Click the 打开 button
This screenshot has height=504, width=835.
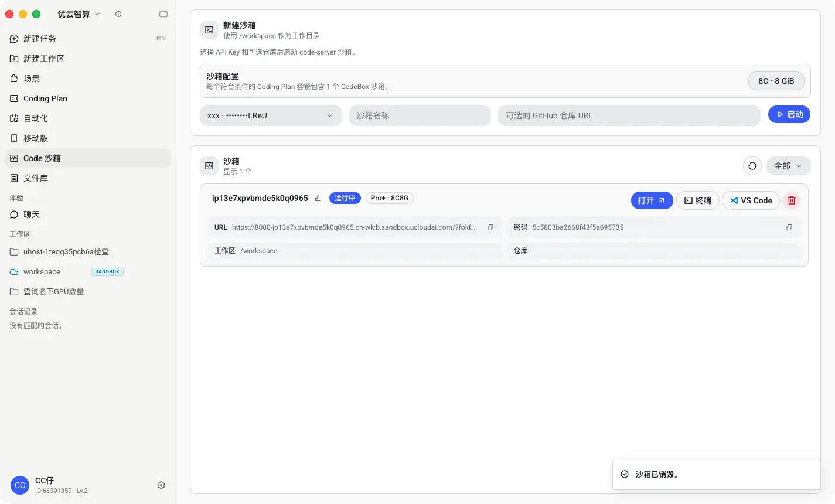click(x=652, y=200)
